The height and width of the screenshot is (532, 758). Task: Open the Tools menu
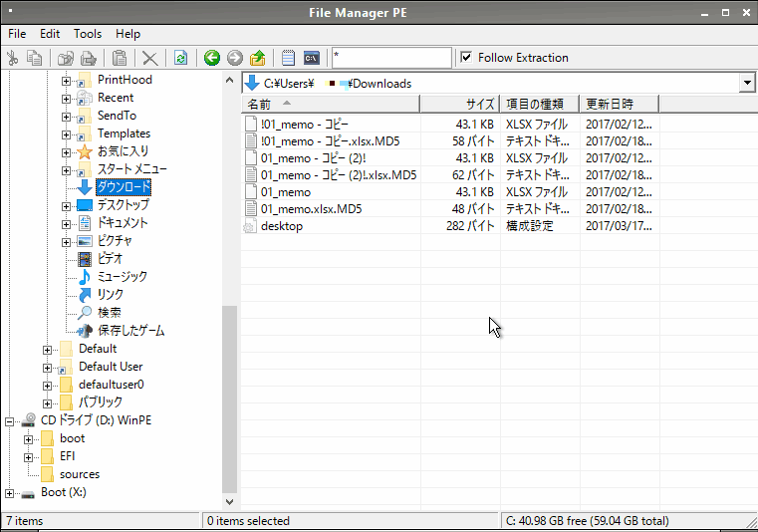click(x=88, y=34)
